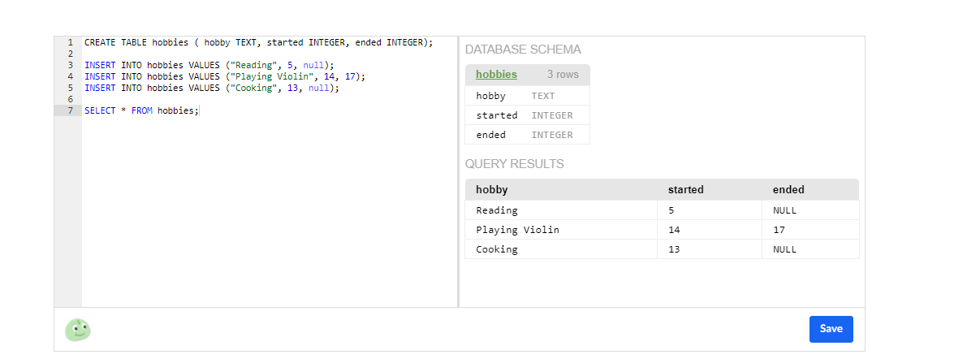Click the 'ended' column header in results
This screenshot has height=363, width=980.
coord(788,190)
